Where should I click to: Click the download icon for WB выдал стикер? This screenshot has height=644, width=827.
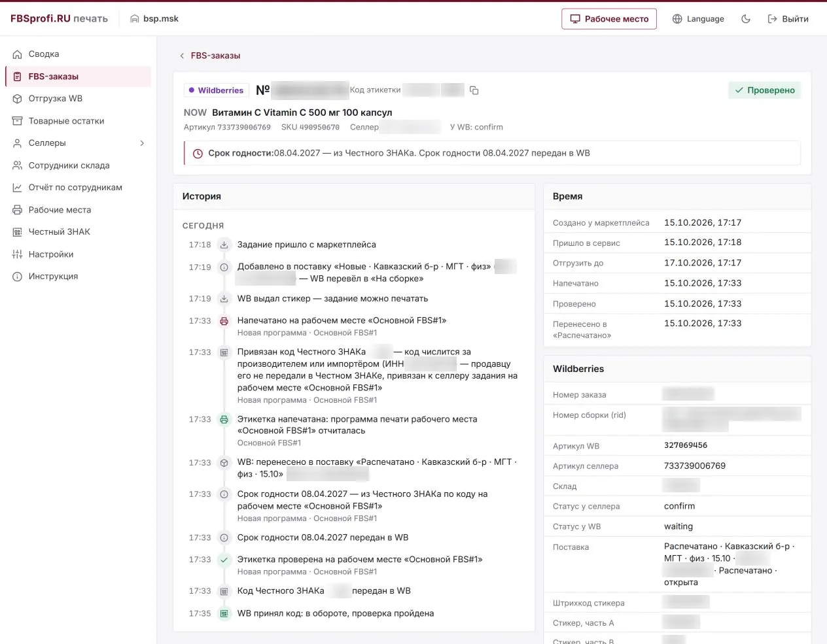tap(224, 299)
